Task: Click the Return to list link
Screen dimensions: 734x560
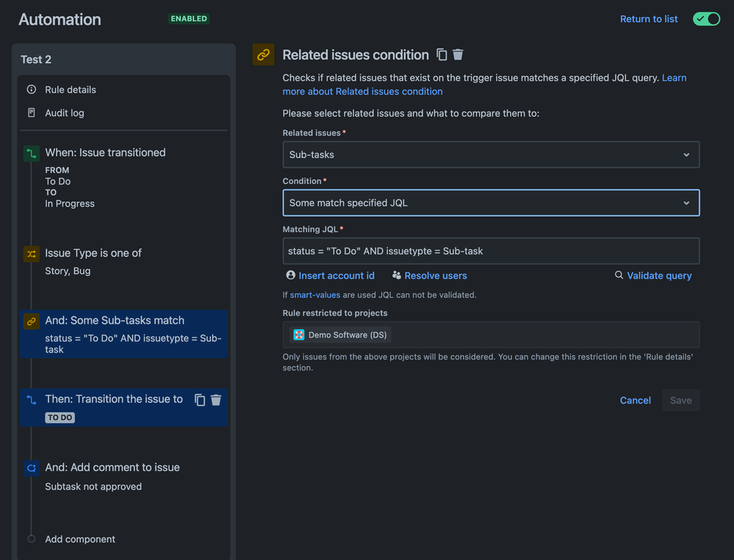Action: [649, 19]
